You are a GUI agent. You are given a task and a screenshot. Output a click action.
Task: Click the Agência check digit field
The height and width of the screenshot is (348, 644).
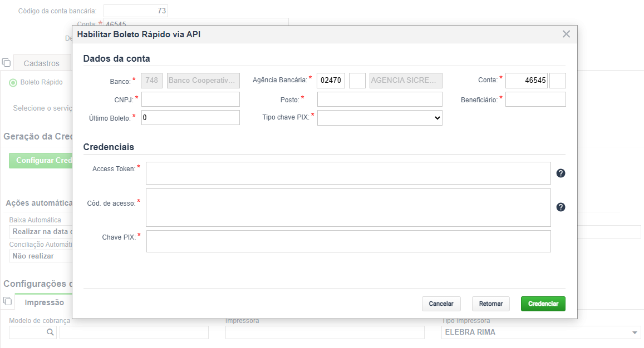point(357,81)
